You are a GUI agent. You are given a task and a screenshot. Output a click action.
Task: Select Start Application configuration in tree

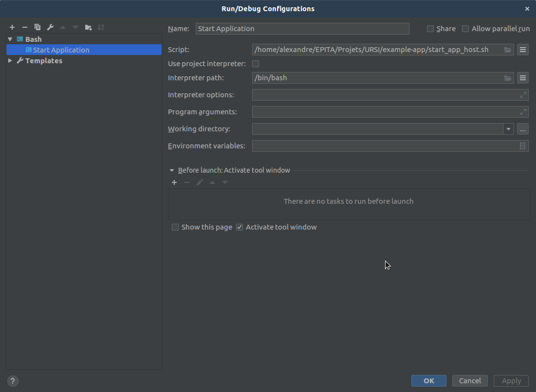click(84, 50)
